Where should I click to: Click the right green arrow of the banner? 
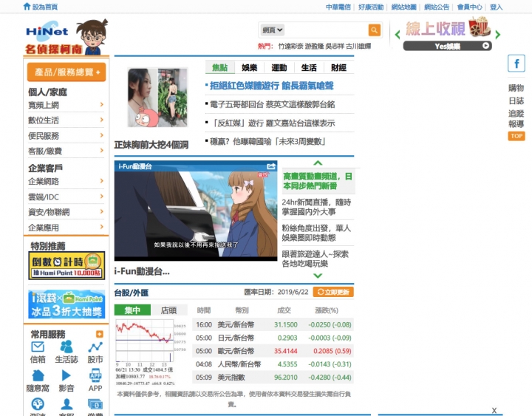[x=497, y=35]
